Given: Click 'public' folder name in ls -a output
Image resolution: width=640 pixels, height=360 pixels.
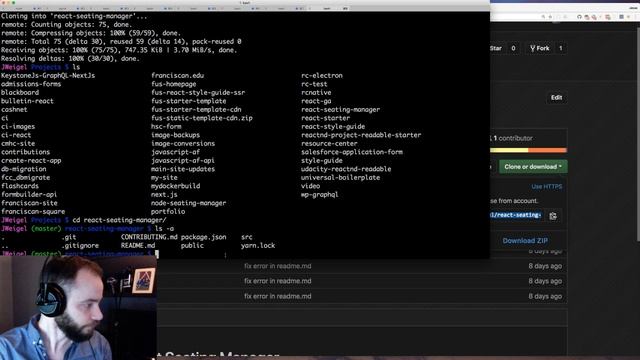Looking at the screenshot, I should [192, 245].
